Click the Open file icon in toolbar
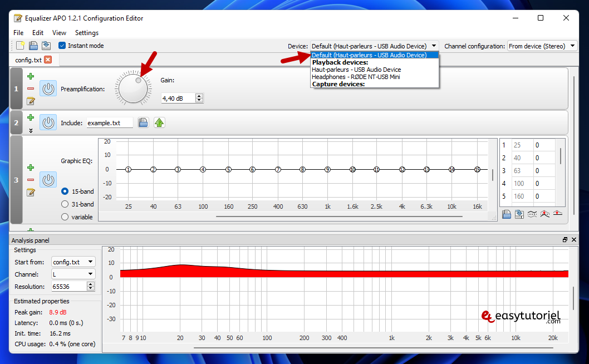Viewport: 589px width, 364px height. pos(33,46)
